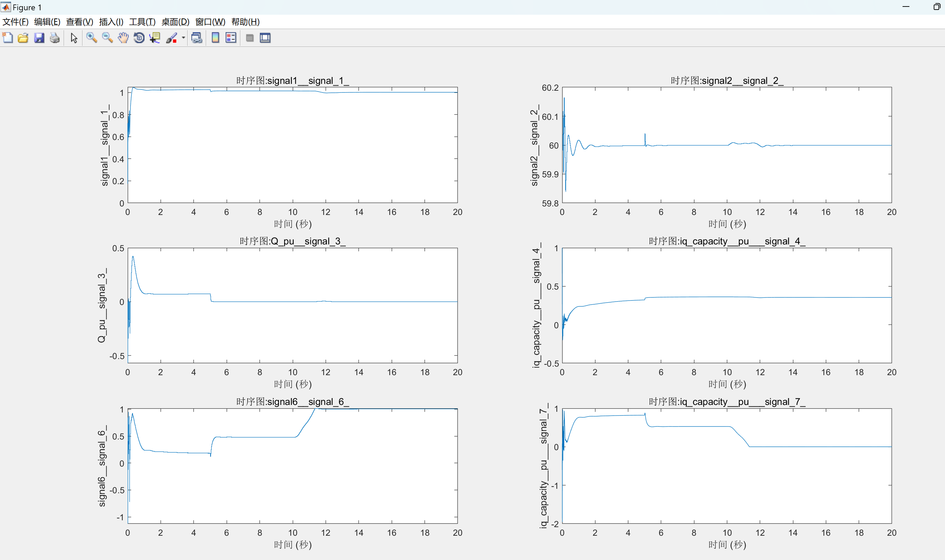Activate the Pan hand tool
Image resolution: width=945 pixels, height=560 pixels.
click(x=123, y=38)
